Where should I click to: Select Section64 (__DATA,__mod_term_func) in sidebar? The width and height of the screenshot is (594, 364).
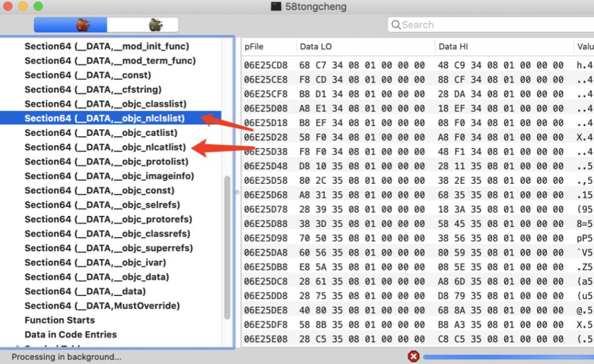tap(110, 61)
